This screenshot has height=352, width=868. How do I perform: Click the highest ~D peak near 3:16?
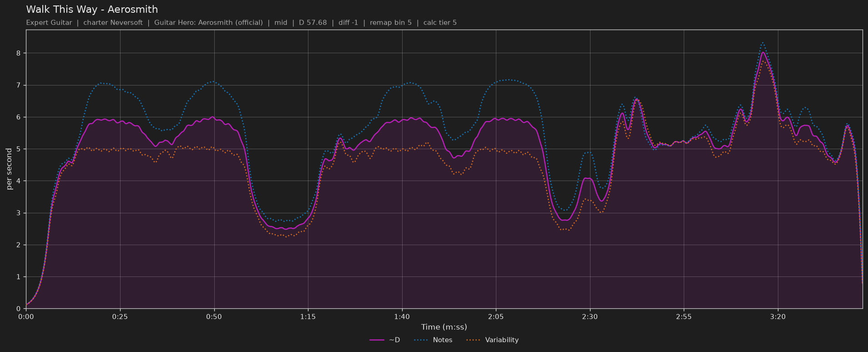coord(763,52)
